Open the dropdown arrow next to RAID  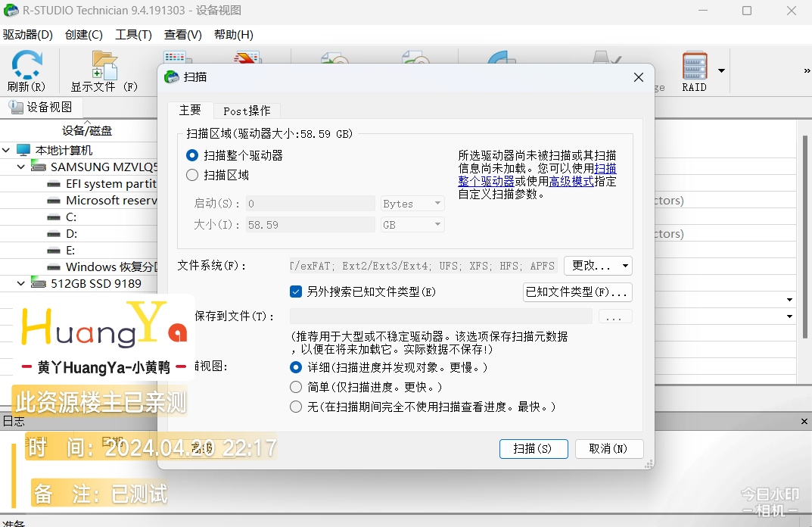721,70
